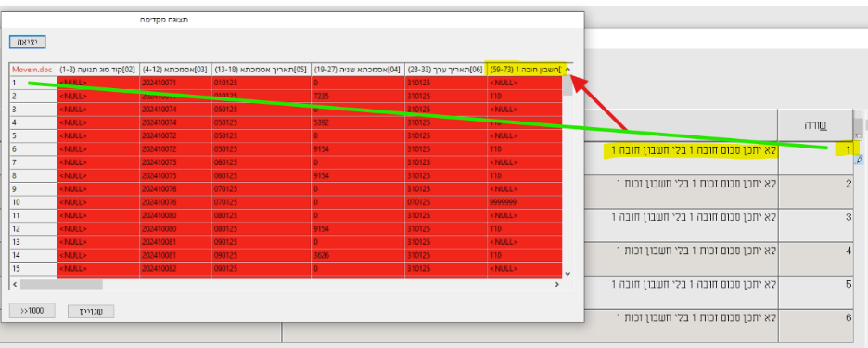Viewport: 868px width, 348px height.
Task: Click cell 202410074 in row 3
Action: tap(175, 110)
